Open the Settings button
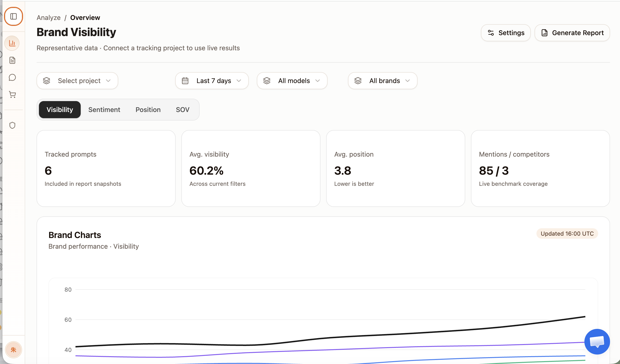620x364 pixels. [506, 33]
